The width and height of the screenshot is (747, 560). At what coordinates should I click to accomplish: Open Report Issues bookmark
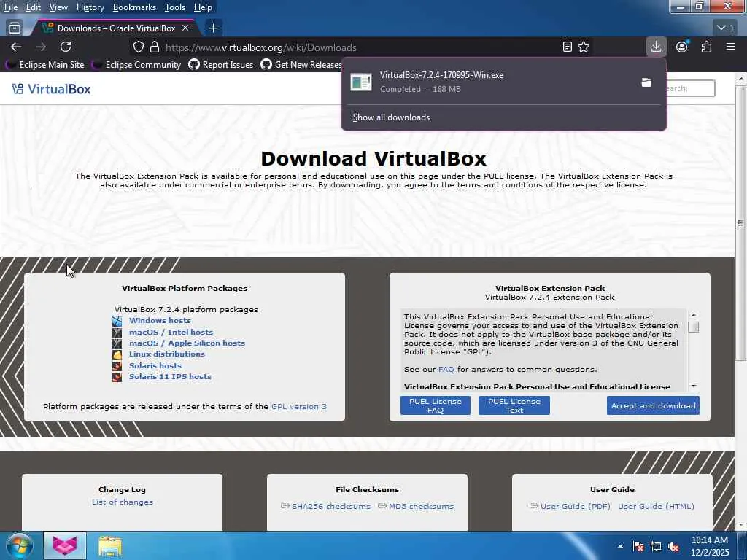(221, 64)
